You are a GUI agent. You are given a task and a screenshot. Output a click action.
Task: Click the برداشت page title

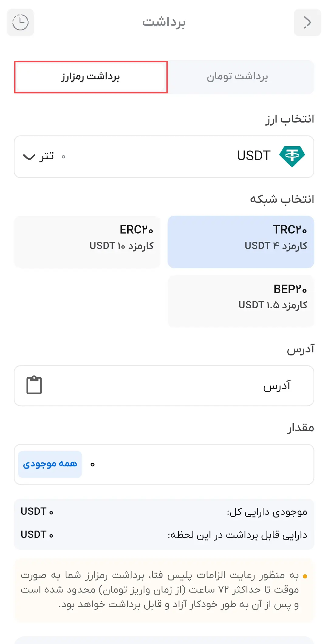164,22
